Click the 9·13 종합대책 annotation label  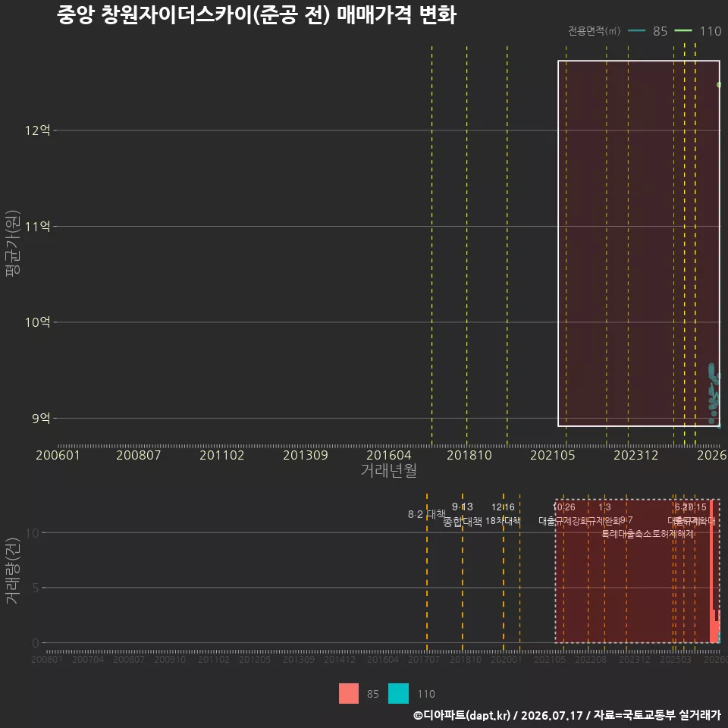[x=463, y=514]
